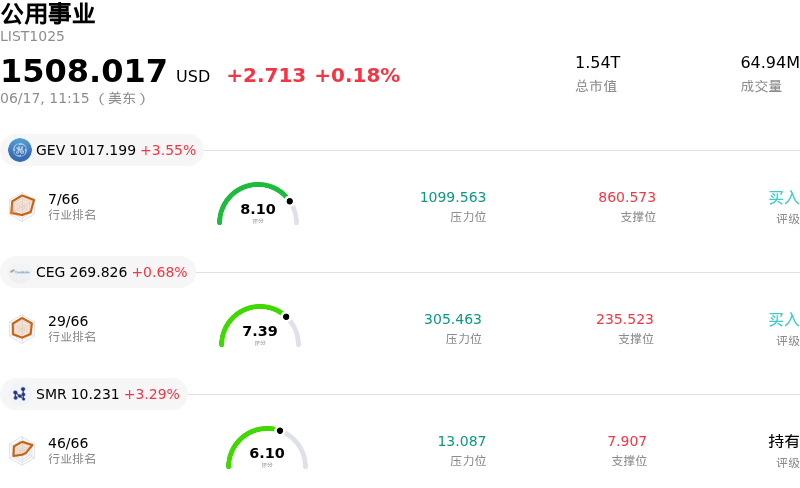Open the radar chart icon beside 7/66 ranking
Image resolution: width=800 pixels, height=488 pixels.
click(x=22, y=207)
